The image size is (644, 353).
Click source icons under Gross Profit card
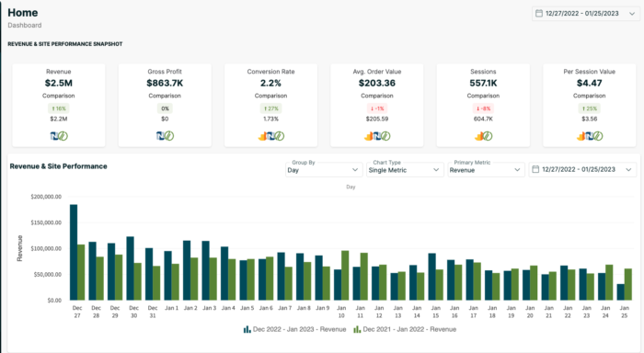(165, 136)
